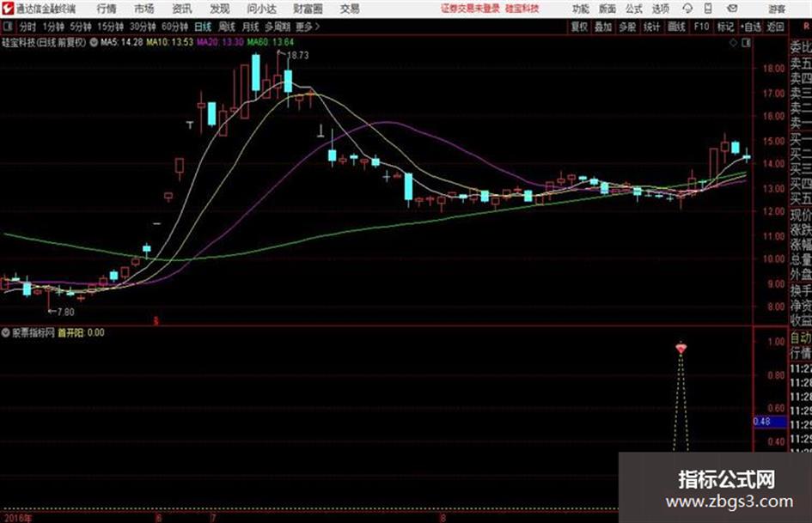
Task: Open the 交易 menu
Action: 350,9
